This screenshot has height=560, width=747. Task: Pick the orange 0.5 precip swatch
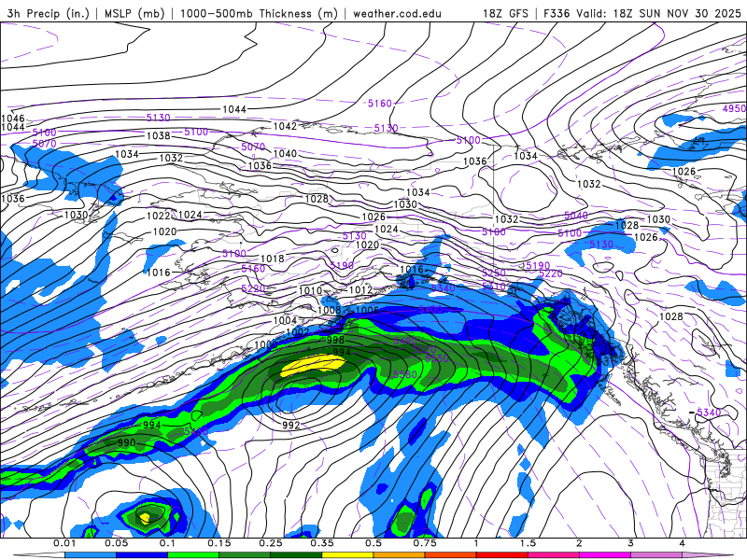tap(400, 555)
